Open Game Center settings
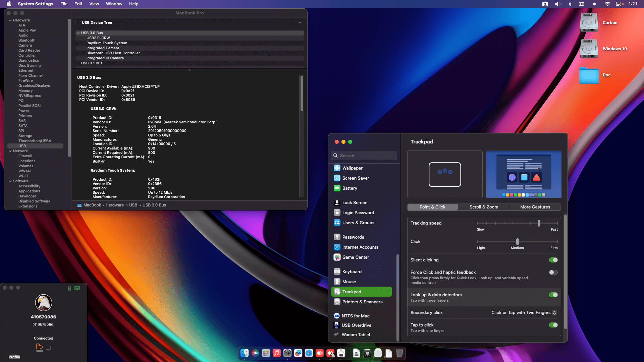Viewport: 644px width, 362px height. click(356, 257)
